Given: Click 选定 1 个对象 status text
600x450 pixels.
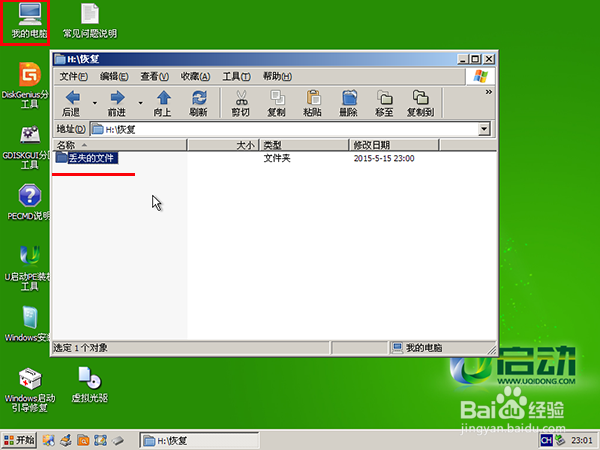Looking at the screenshot, I should (80, 348).
